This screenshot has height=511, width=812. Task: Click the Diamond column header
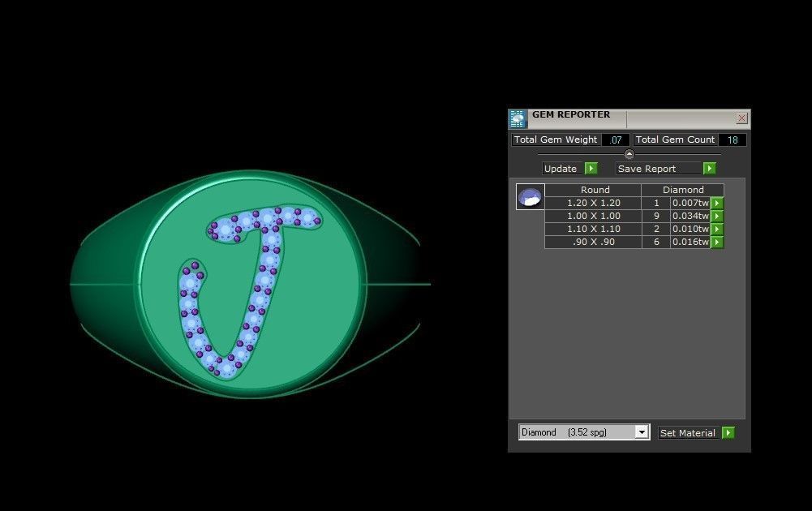tap(682, 190)
